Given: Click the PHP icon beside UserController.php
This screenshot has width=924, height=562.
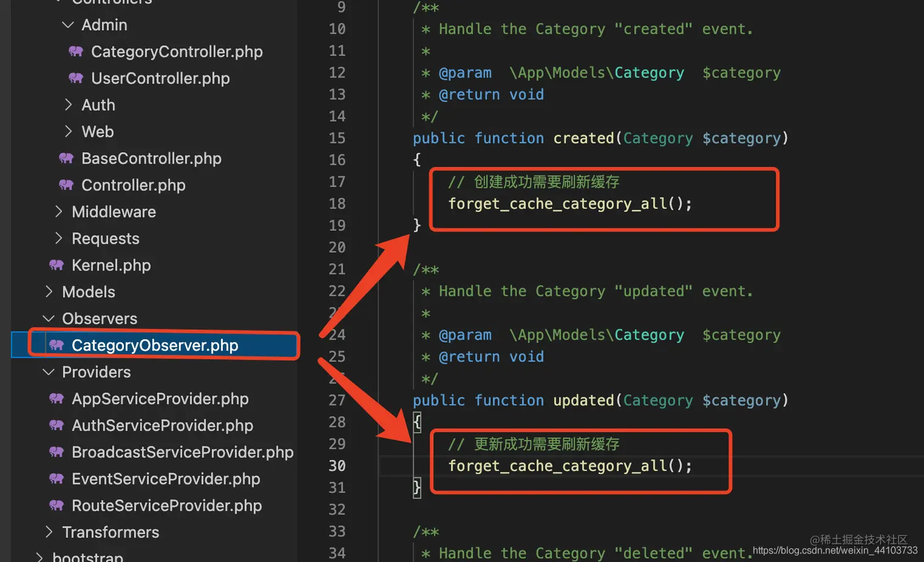Looking at the screenshot, I should [76, 78].
